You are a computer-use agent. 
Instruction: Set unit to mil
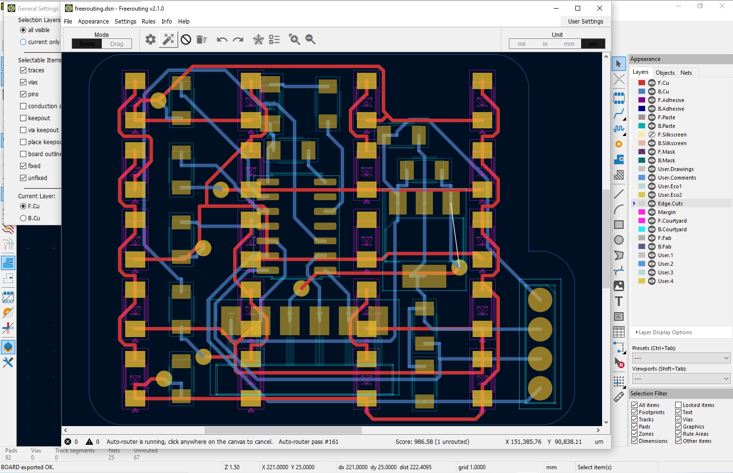point(521,43)
